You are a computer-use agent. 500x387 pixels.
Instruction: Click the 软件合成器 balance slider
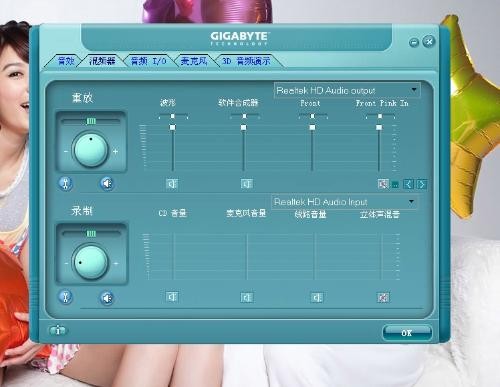pos(245,116)
